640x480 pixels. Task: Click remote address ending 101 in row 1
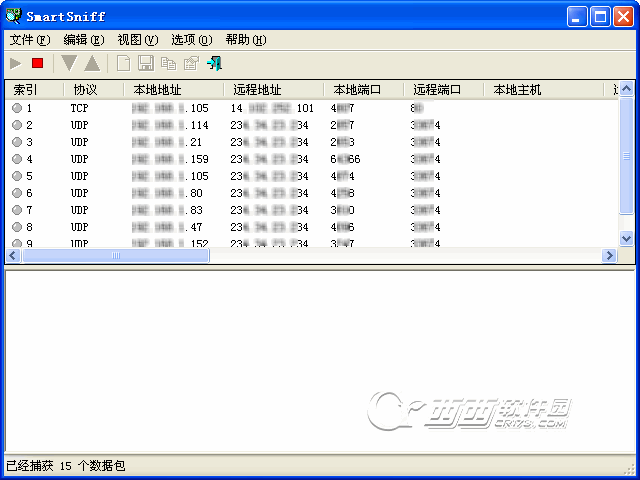[x=272, y=108]
